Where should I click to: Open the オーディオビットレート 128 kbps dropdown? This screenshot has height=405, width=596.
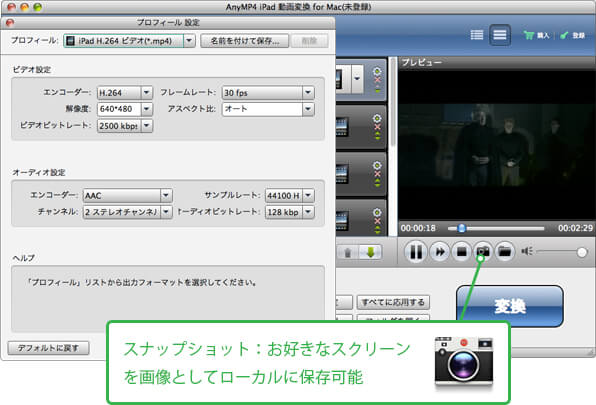(x=308, y=212)
